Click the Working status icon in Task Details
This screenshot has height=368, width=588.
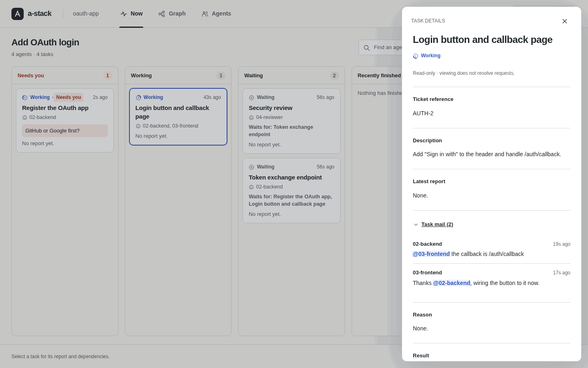click(416, 56)
